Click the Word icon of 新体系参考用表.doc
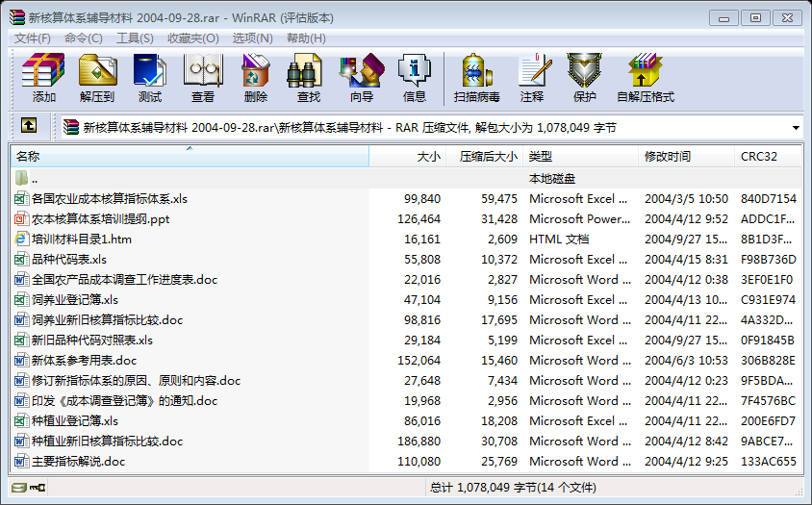812x505 pixels. coord(21,360)
